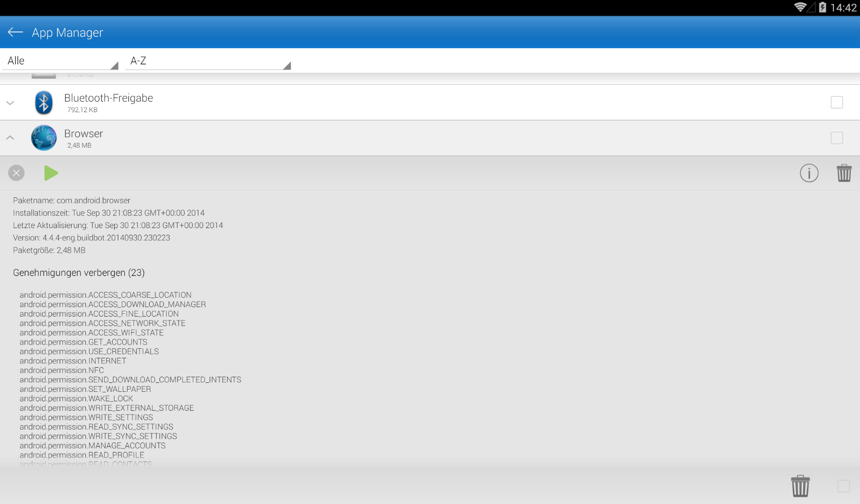Tap the Bluetooth-Freigabe name label
Screen dimensions: 860x504
click(108, 98)
